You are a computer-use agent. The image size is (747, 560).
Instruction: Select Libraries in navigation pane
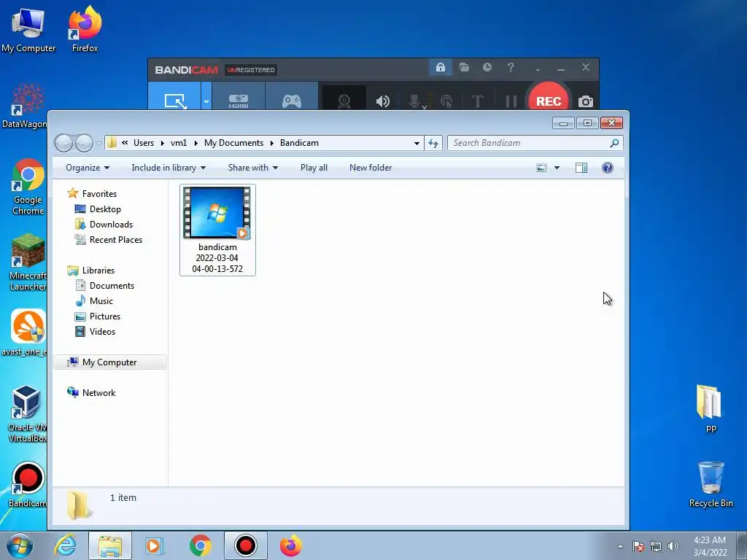pos(98,271)
